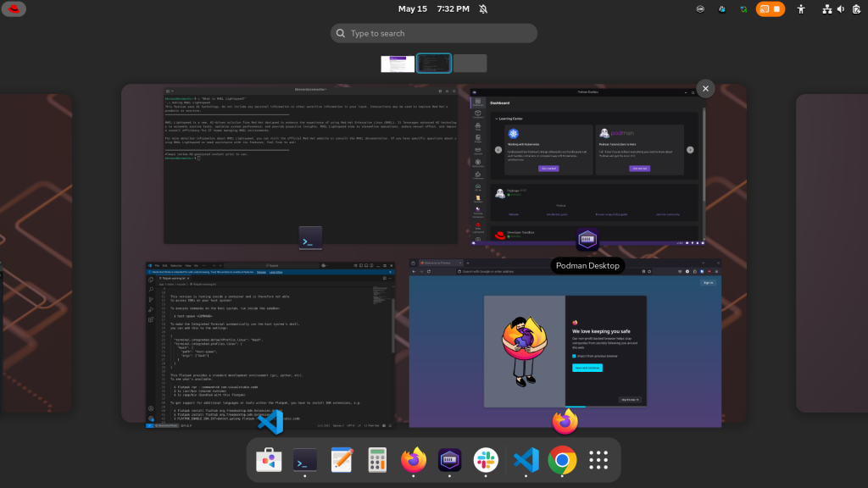Open Containers in Podman Desktop sidebar

478,114
